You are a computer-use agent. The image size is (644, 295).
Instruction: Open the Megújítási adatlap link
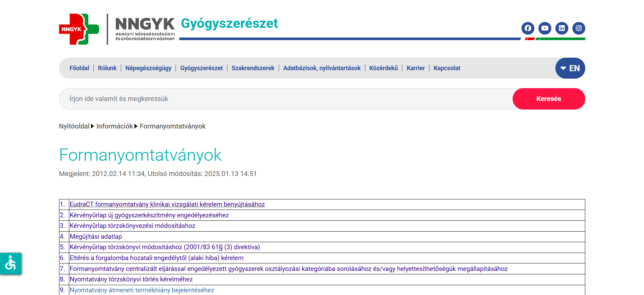(x=96, y=237)
